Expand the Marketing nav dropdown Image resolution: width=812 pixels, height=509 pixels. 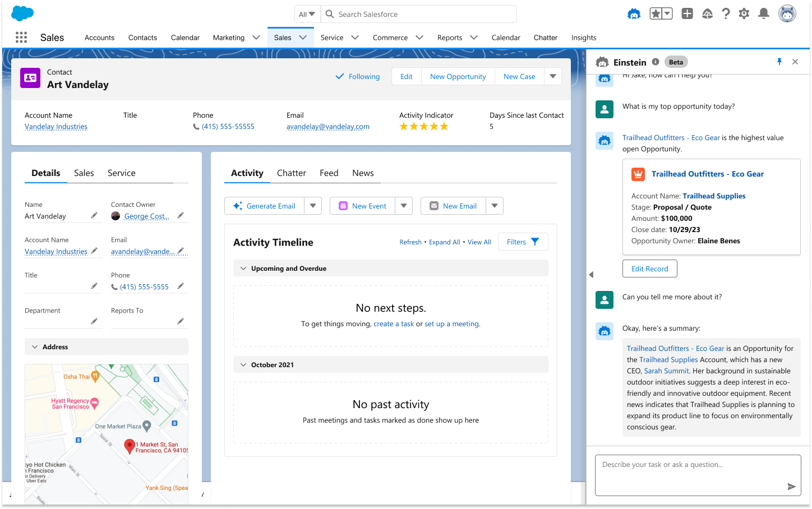(256, 38)
